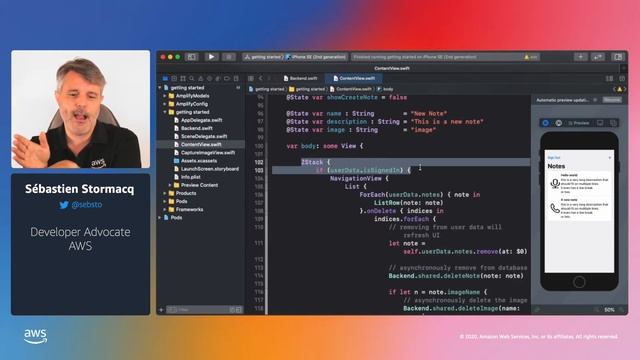The width and height of the screenshot is (640, 360).
Task: Open SceneDelegate.swift in the navigator
Action: pos(204,136)
